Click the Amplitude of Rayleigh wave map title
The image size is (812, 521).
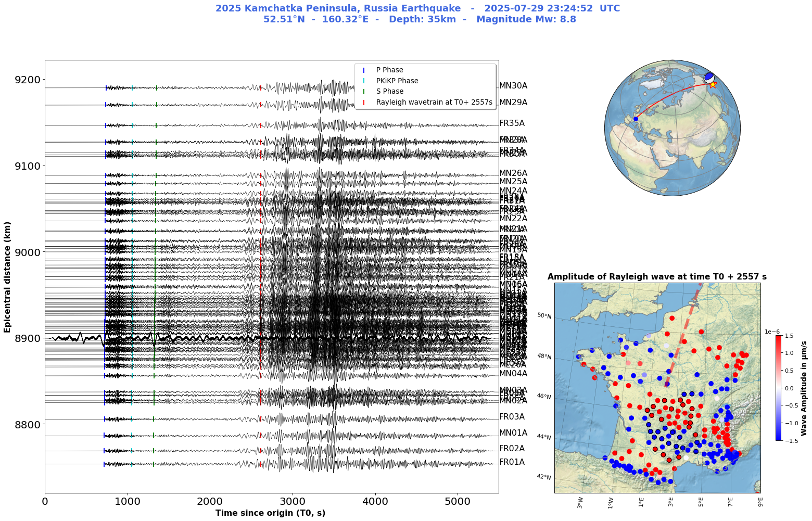(x=657, y=277)
